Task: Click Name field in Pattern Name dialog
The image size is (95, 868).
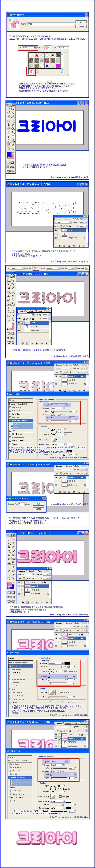Action: pos(50,24)
